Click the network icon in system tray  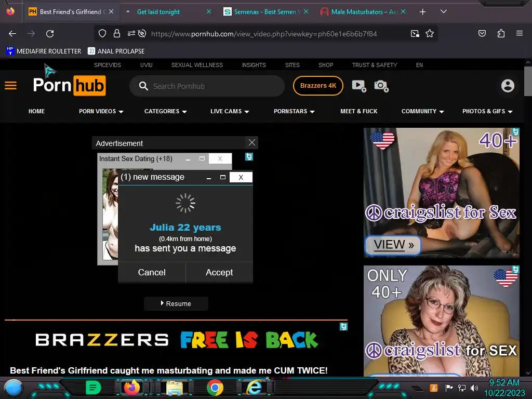[x=462, y=388]
